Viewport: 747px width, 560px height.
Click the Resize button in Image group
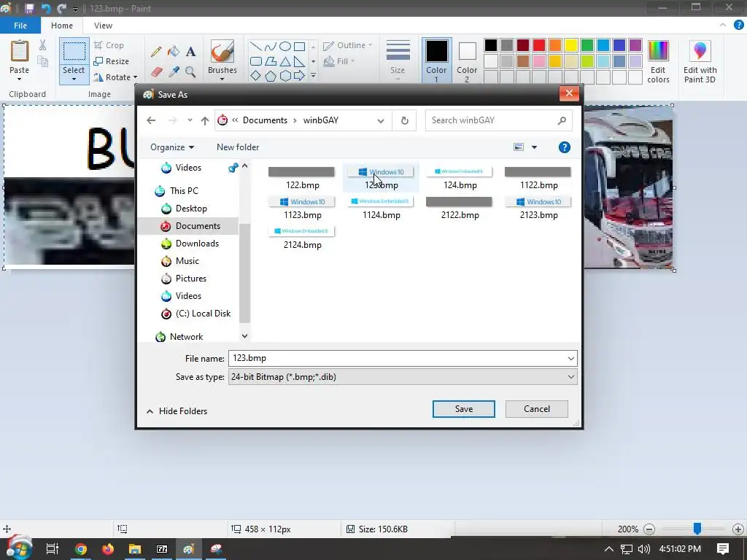click(x=111, y=61)
